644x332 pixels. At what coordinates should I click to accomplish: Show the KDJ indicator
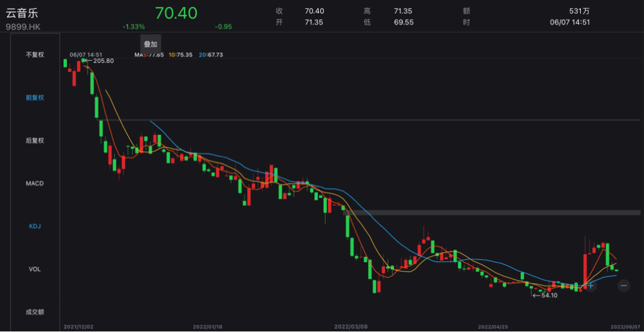point(35,226)
